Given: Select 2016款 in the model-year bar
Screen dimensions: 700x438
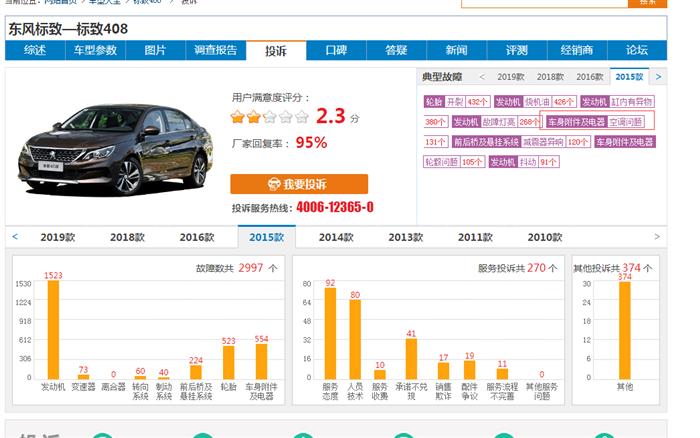Looking at the screenshot, I should click(197, 237).
